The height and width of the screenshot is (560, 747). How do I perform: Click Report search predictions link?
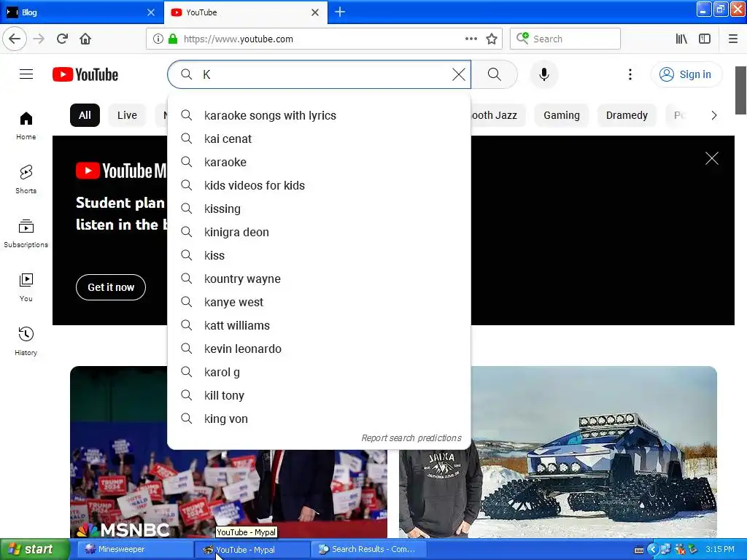click(411, 437)
